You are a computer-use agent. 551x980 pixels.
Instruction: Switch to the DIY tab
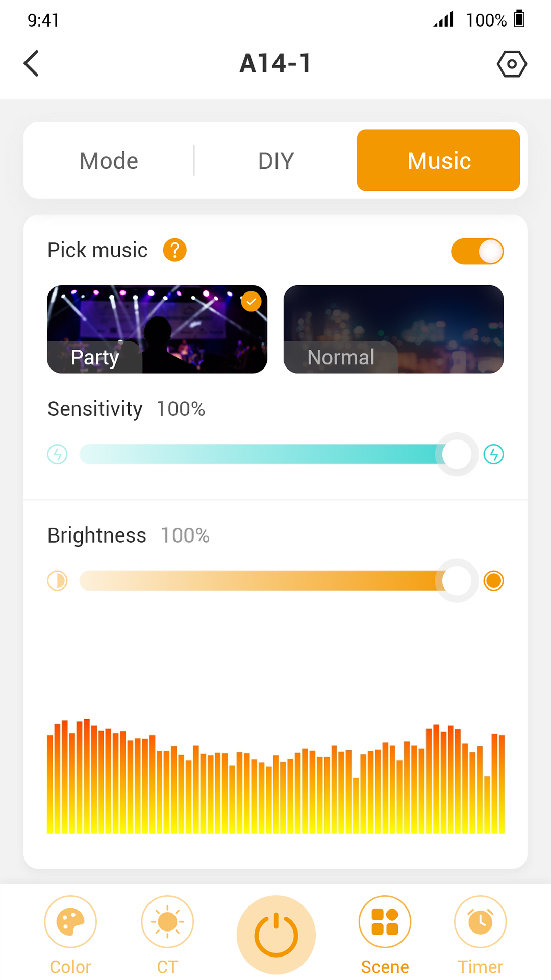tap(275, 161)
